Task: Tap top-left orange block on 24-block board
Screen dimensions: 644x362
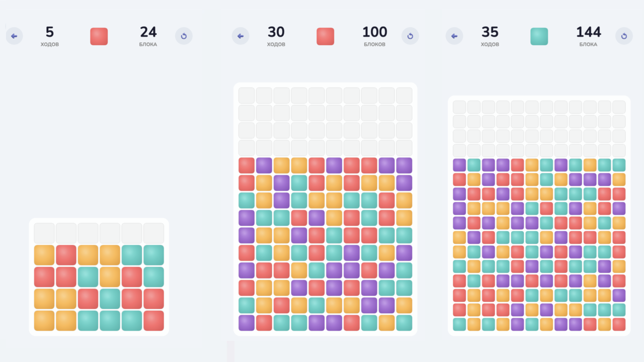Action: click(44, 255)
